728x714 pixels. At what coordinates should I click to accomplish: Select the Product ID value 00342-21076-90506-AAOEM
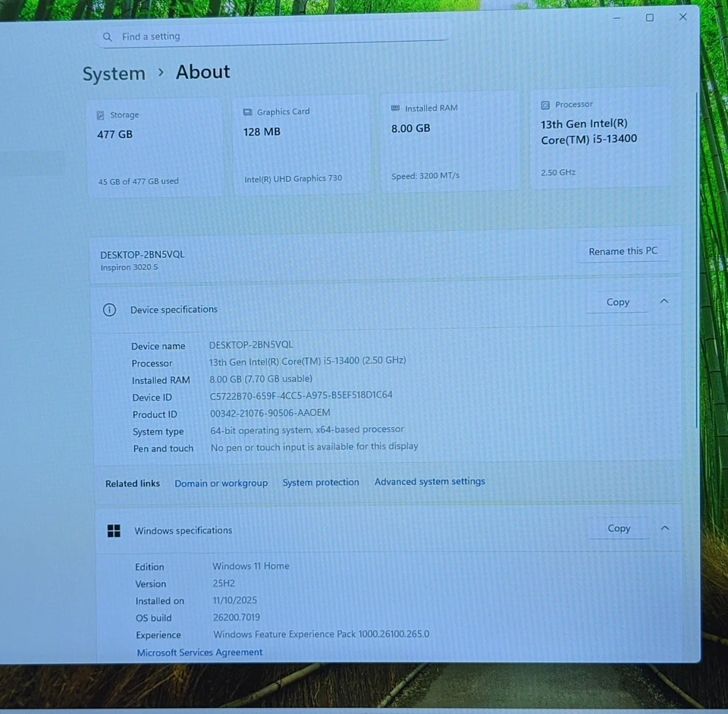tap(270, 413)
